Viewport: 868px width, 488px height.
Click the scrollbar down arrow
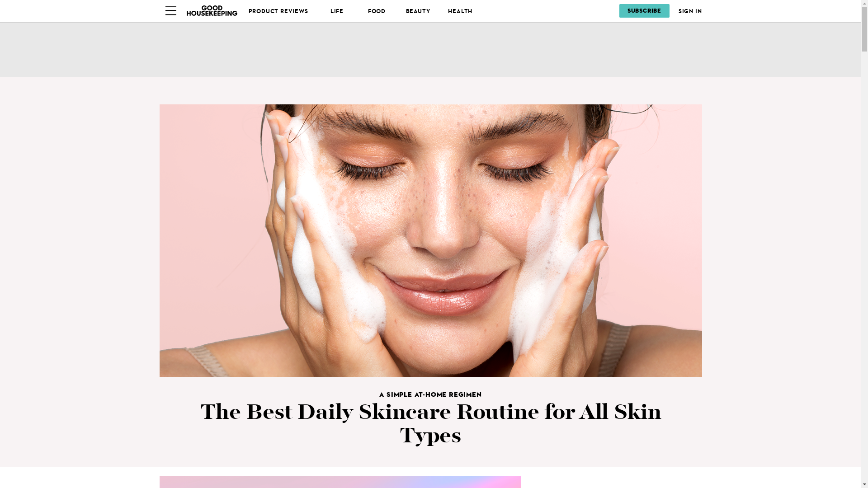pyautogui.click(x=864, y=485)
